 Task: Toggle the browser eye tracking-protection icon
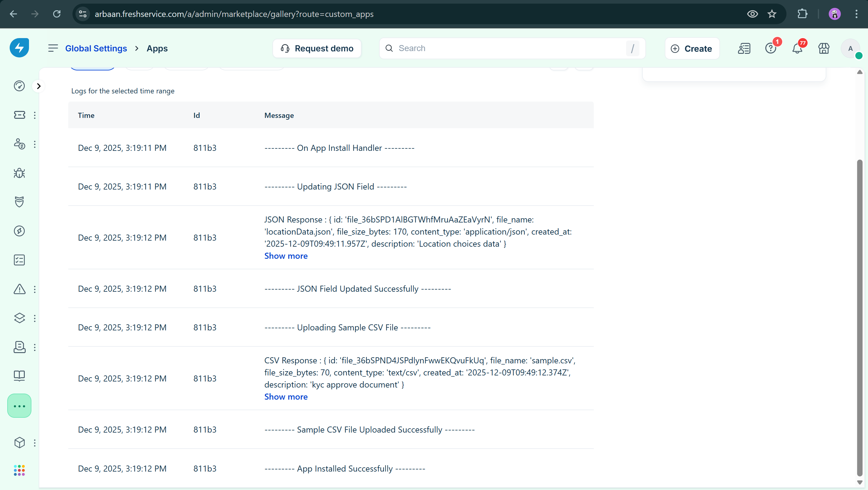coord(752,14)
